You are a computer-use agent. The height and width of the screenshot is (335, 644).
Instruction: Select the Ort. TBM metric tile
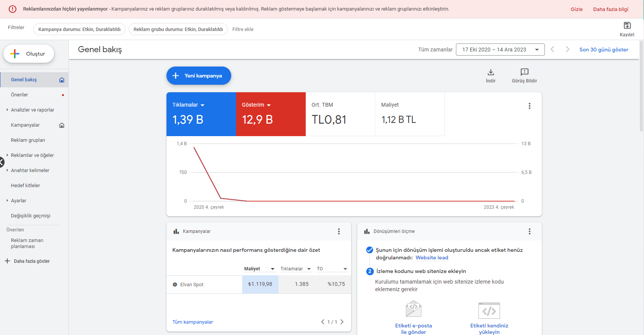(341, 114)
